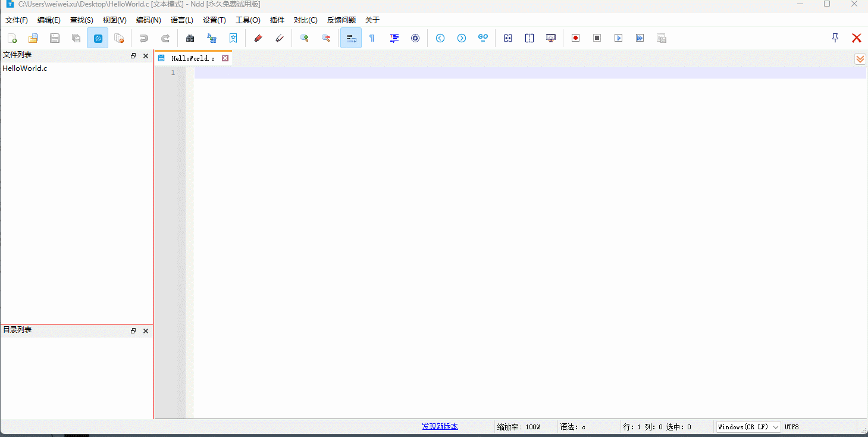The width and height of the screenshot is (868, 437).
Task: Toggle word wrap in toolbar
Action: 351,38
